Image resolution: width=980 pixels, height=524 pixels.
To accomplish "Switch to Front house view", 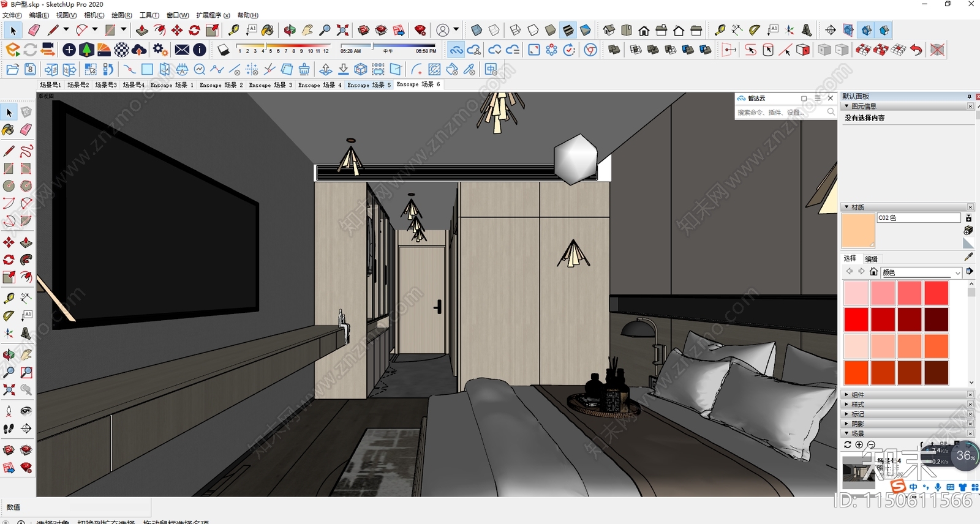I will pyautogui.click(x=644, y=30).
